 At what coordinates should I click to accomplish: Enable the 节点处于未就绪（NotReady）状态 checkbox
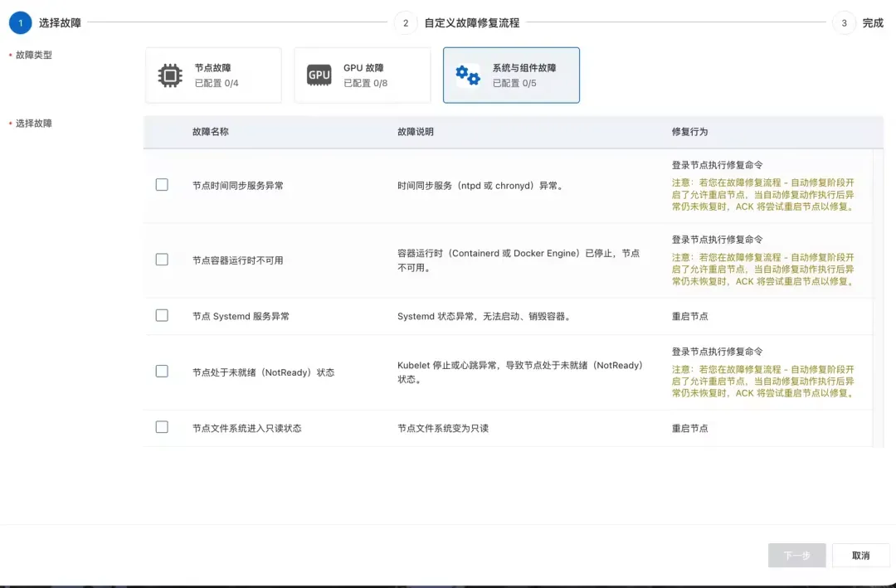(162, 372)
